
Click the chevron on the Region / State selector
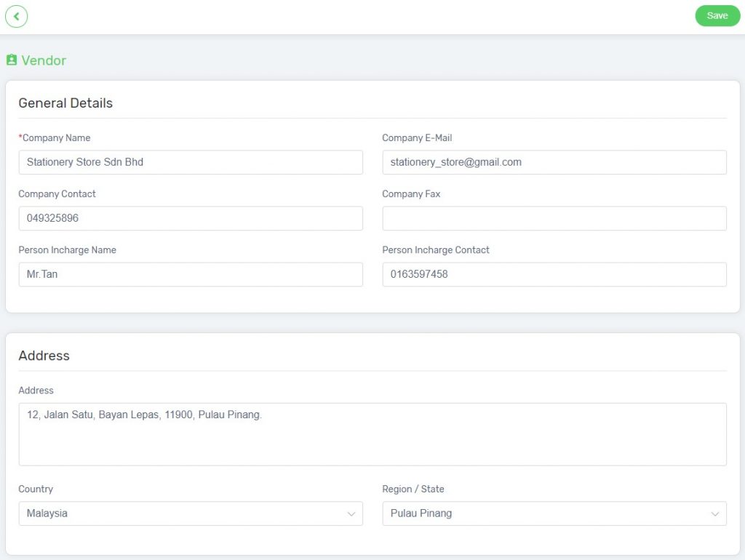[x=715, y=513]
